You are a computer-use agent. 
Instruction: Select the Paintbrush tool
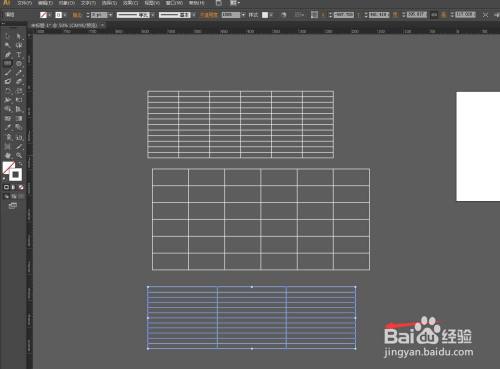8,72
